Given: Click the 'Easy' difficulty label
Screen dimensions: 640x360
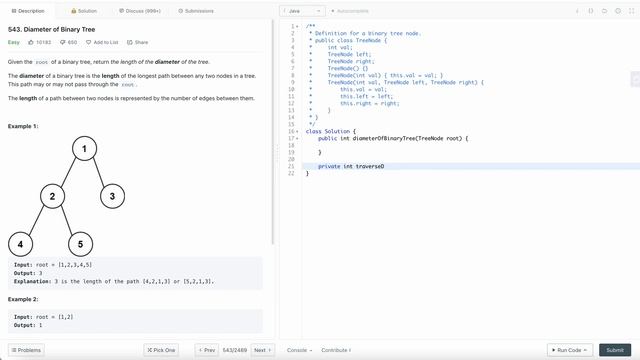Looking at the screenshot, I should 13,42.
